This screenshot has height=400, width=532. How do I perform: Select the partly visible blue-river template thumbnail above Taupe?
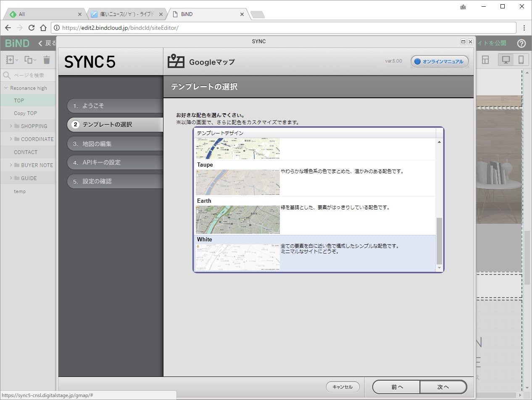[x=238, y=149]
